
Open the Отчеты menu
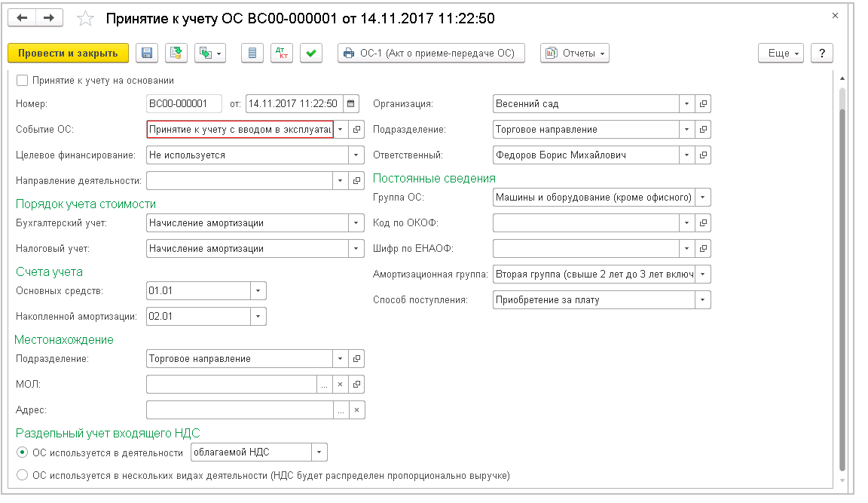click(575, 54)
